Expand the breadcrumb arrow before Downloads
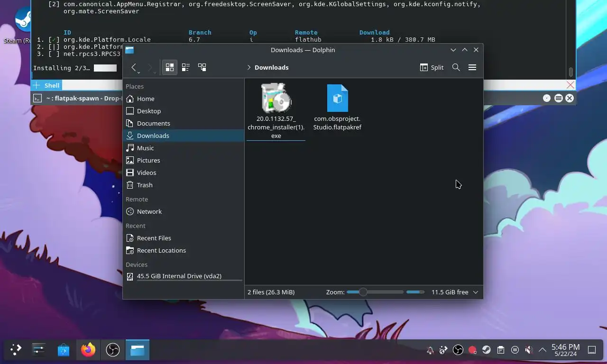This screenshot has height=364, width=607. point(249,67)
